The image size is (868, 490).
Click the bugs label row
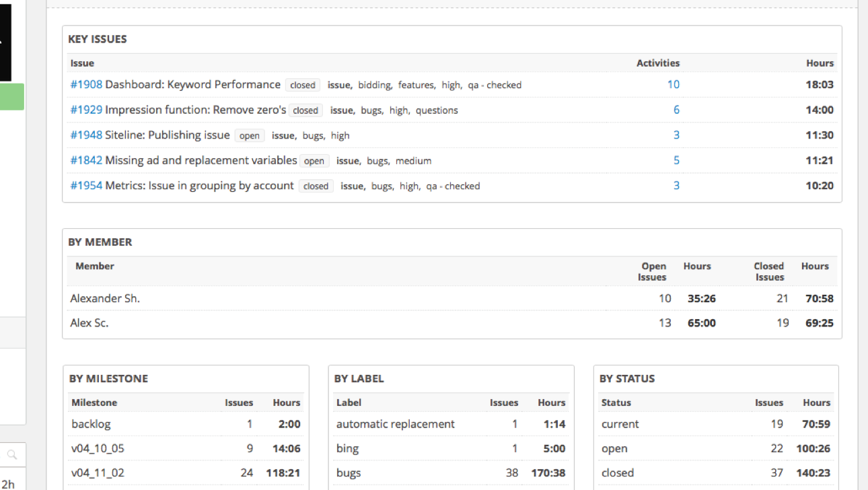(451, 473)
